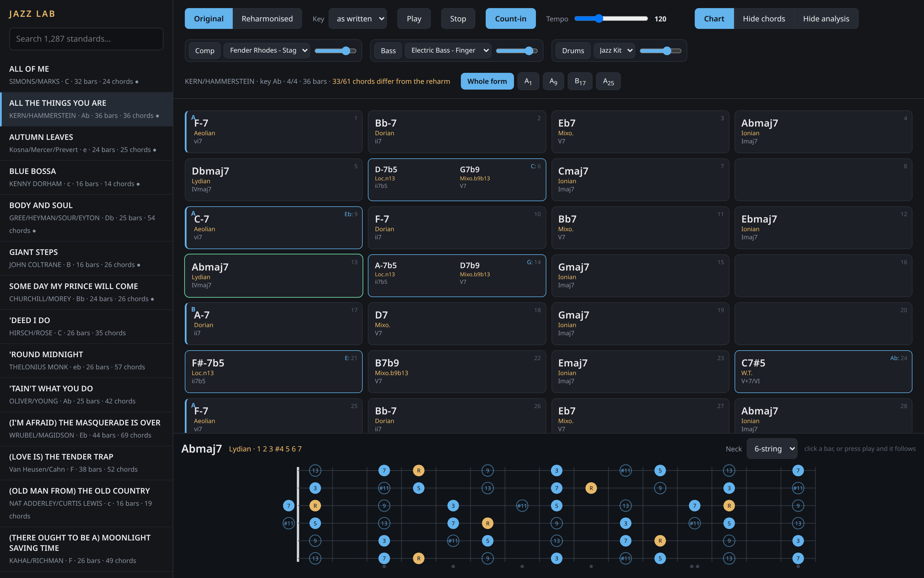Open THE OLD COUNTRY song
The image size is (924, 578).
86,503
